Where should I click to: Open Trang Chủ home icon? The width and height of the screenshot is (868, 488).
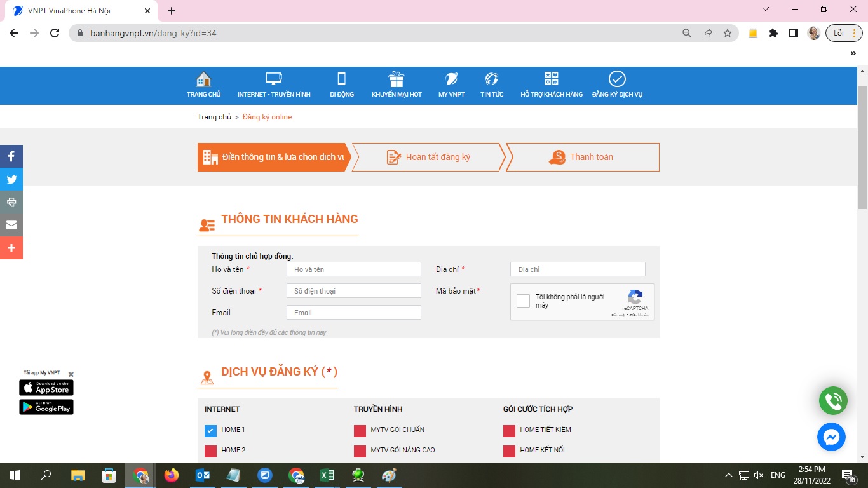pos(203,79)
